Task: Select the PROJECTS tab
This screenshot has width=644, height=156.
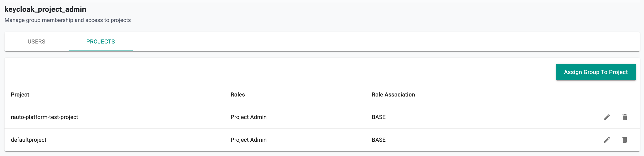Action: click(x=100, y=42)
